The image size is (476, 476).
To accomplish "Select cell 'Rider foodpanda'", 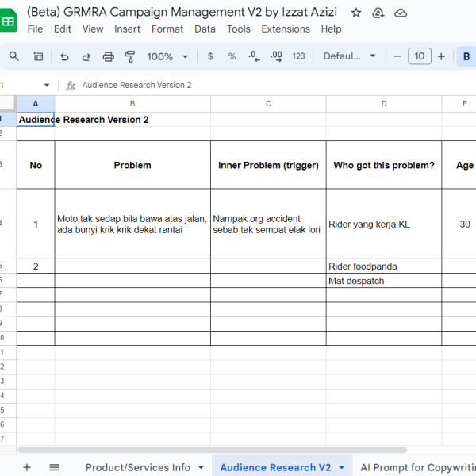I will click(x=384, y=267).
